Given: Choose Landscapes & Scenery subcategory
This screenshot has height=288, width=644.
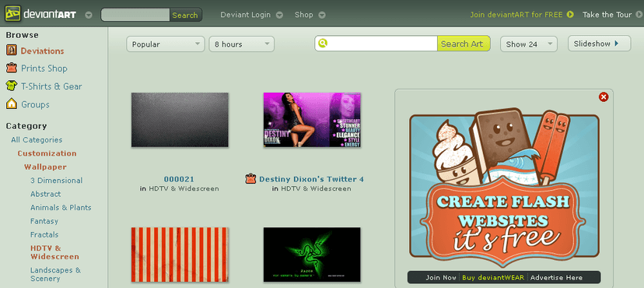Looking at the screenshot, I should 55,274.
